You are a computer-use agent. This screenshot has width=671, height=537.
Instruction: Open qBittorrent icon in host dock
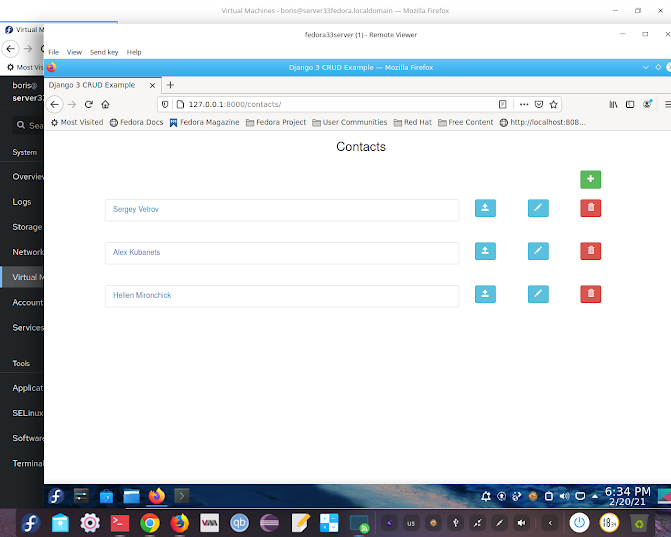point(240,523)
